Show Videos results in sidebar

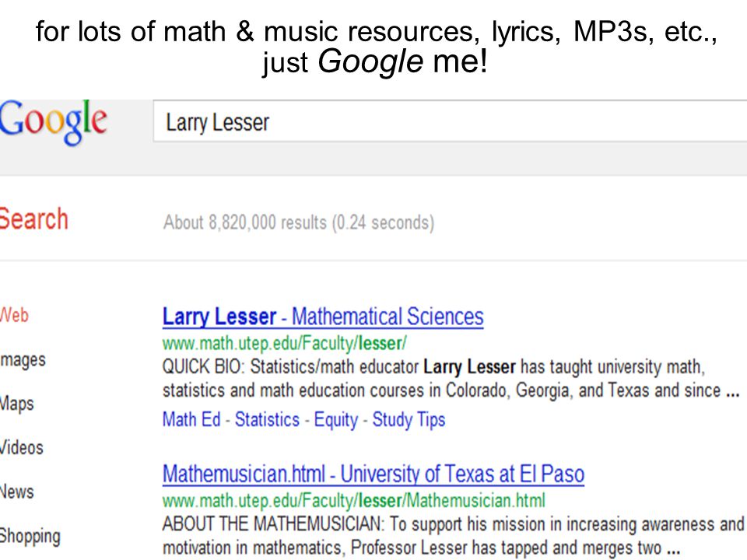[22, 448]
